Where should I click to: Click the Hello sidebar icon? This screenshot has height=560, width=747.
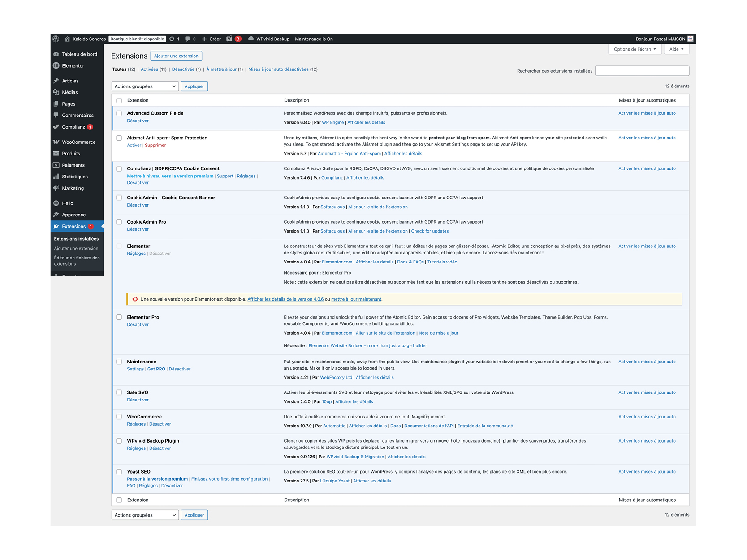click(x=56, y=203)
